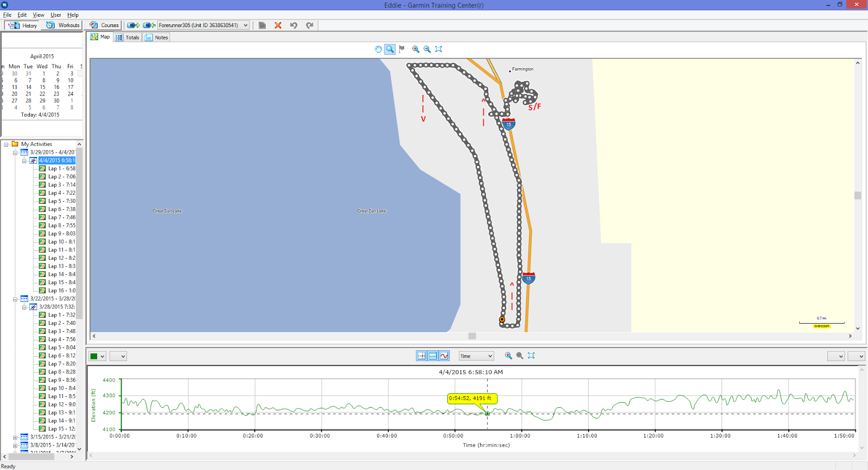Click the 0:54:52 elevation data point marker

(x=487, y=414)
